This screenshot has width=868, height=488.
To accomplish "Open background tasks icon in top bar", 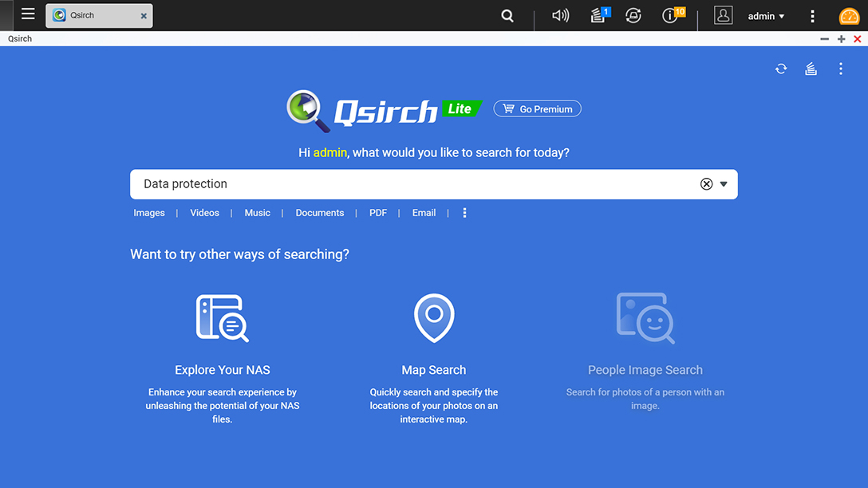I will 598,16.
